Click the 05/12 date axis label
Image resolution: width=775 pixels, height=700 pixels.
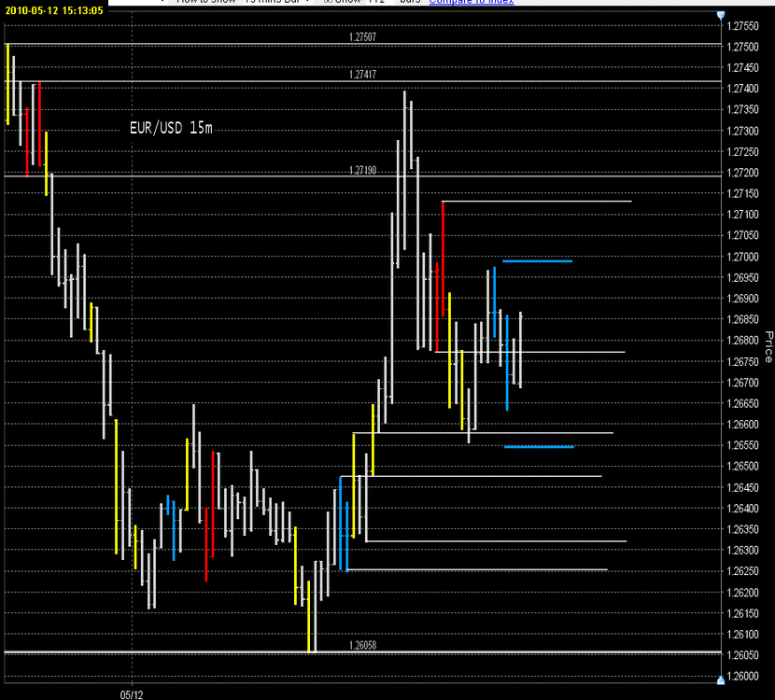coord(132,694)
